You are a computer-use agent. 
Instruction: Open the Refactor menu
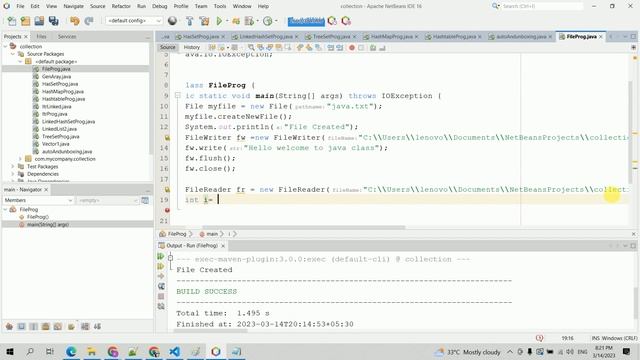pyautogui.click(x=121, y=6)
